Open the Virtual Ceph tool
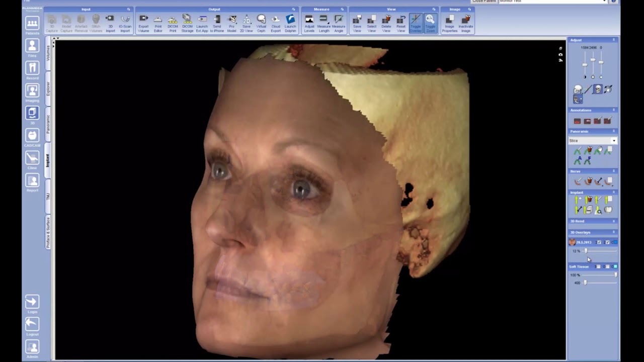 261,23
